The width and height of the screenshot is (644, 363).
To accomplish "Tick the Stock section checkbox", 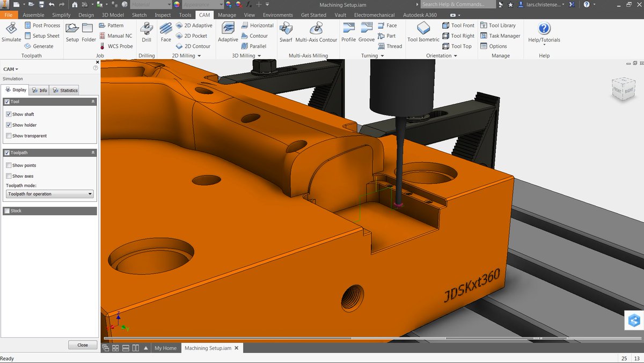I will pyautogui.click(x=7, y=211).
